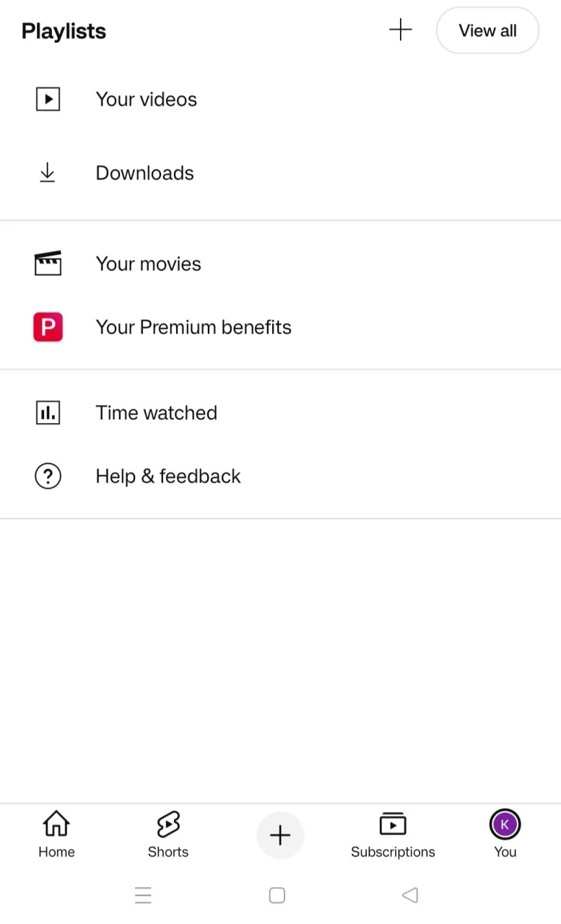Tap the Downloads arrow icon
Image resolution: width=561 pixels, height=924 pixels.
[x=48, y=173]
